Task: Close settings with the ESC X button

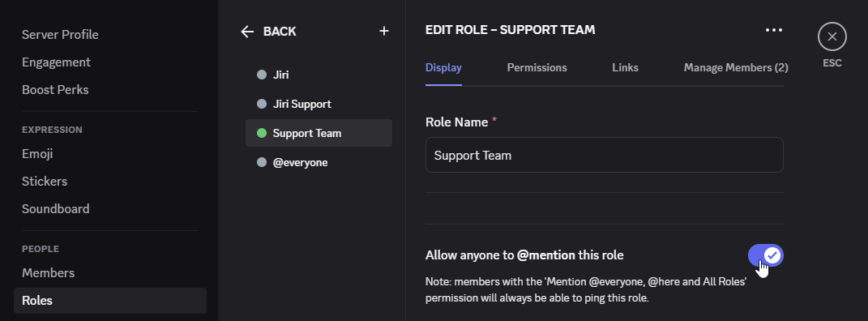Action: point(832,36)
